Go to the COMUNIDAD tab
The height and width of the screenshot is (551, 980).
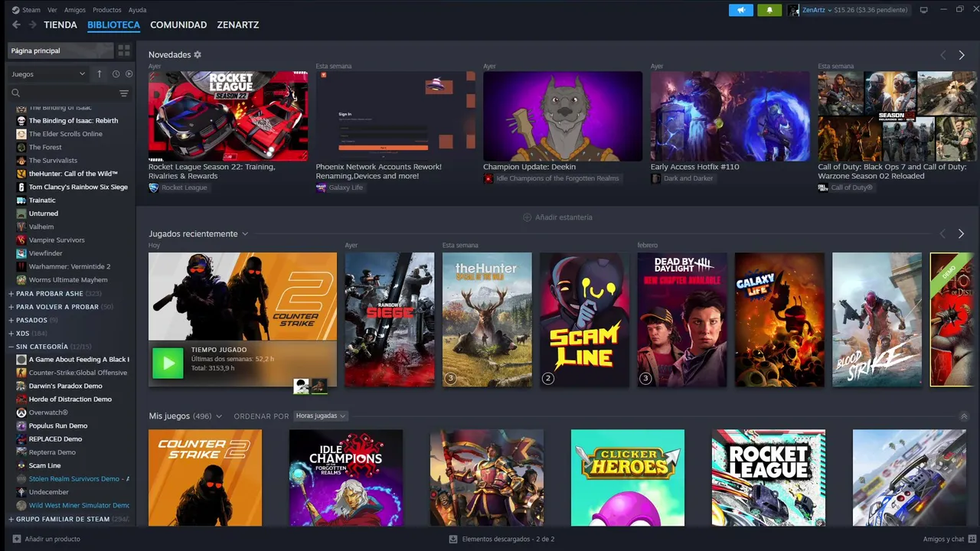tap(178, 24)
